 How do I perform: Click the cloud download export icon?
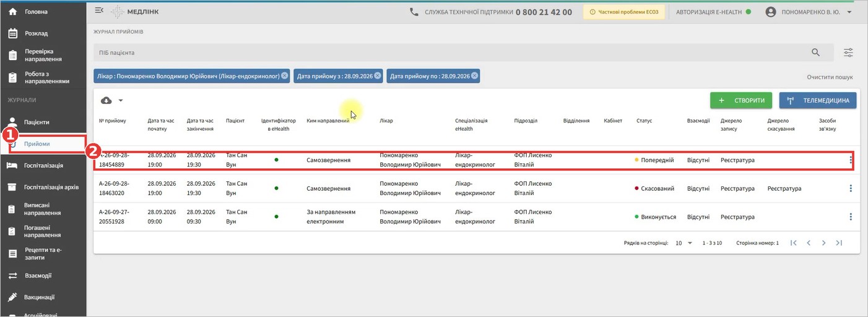tap(106, 100)
